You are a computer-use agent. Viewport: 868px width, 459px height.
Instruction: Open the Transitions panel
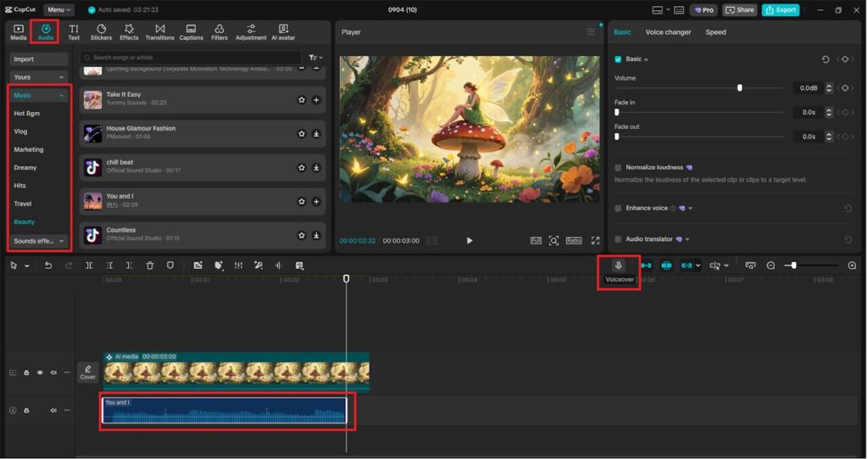(x=159, y=32)
